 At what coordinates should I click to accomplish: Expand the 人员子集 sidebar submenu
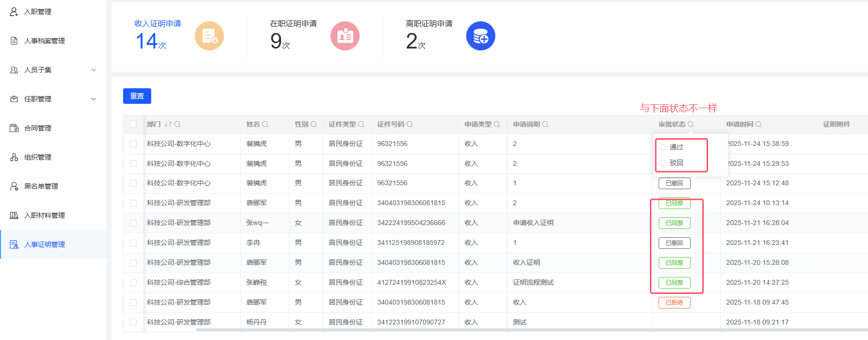(94, 70)
